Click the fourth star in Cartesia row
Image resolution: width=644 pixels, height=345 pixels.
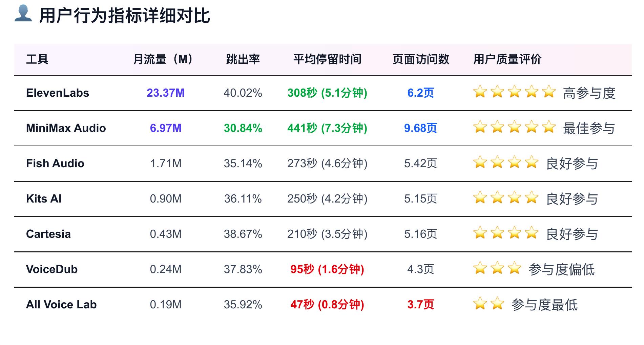(532, 233)
